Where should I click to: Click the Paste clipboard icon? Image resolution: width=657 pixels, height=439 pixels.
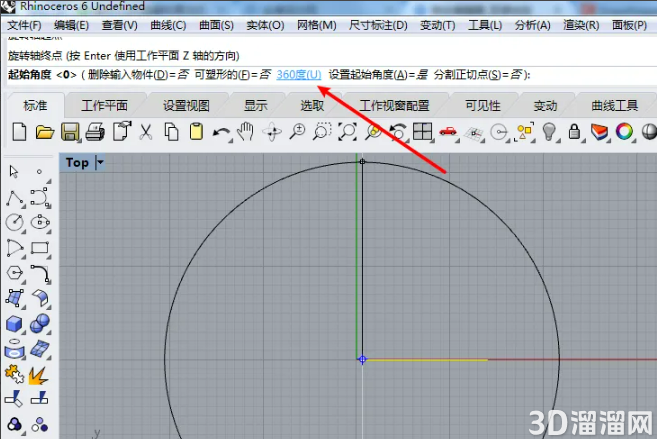coord(196,132)
